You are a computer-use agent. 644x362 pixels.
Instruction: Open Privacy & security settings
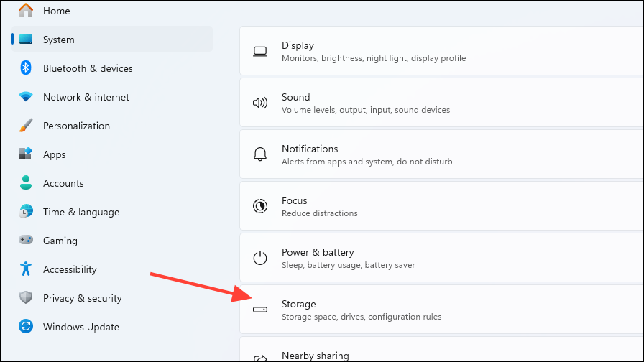pos(112,298)
